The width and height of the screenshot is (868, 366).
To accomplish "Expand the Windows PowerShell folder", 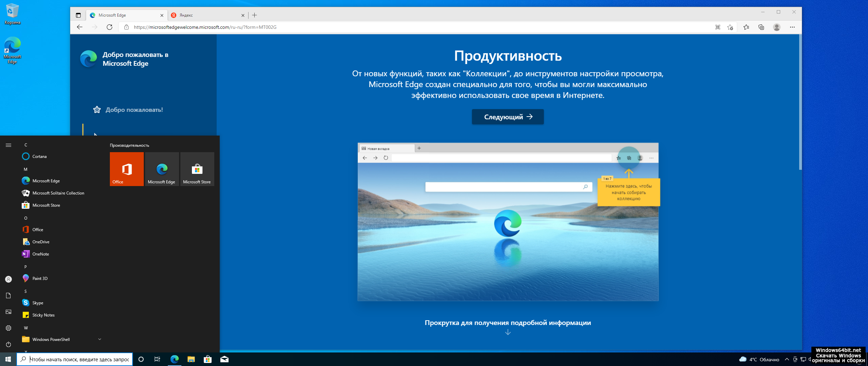I will tap(100, 339).
